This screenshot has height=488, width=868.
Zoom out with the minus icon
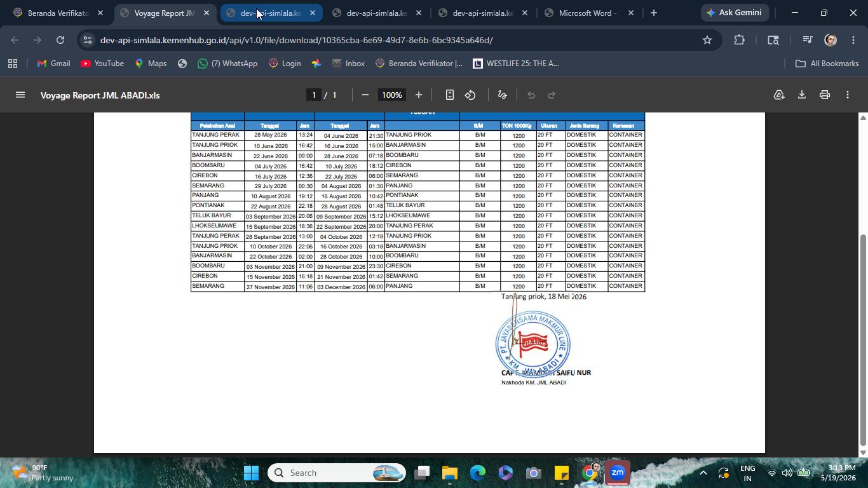pos(365,95)
